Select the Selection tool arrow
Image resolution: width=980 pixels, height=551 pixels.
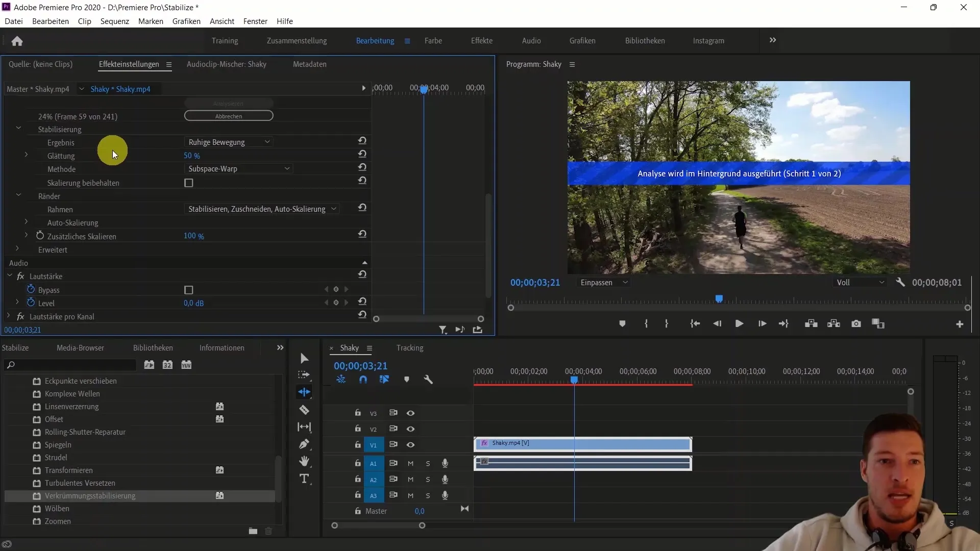[x=304, y=358]
